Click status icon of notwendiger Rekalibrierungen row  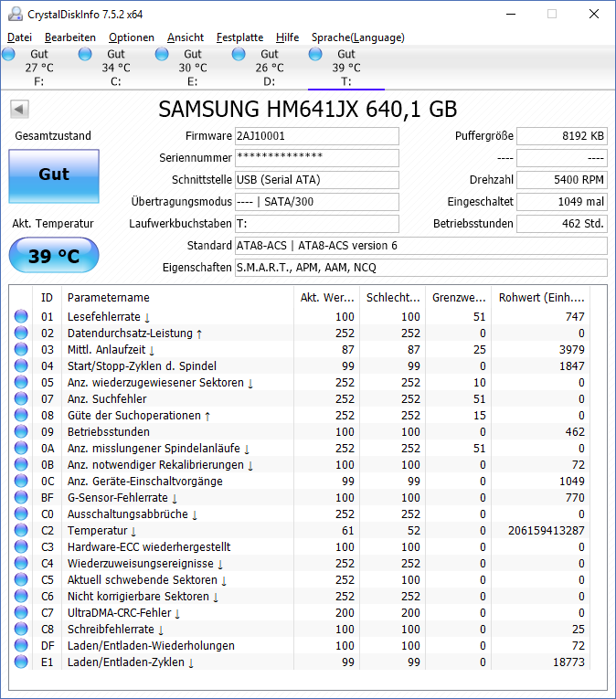point(21,464)
